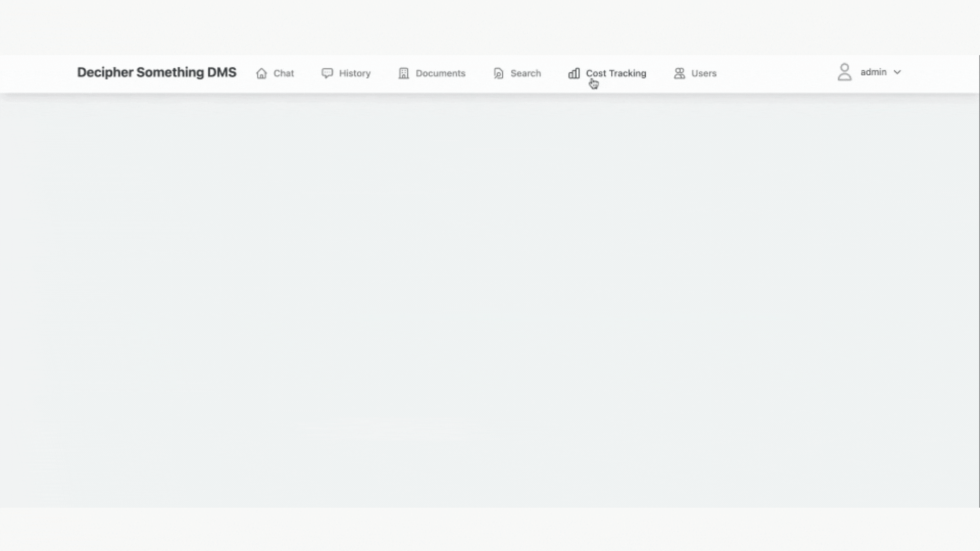Navigate to the Users nav label
The width and height of the screenshot is (980, 551).
704,73
